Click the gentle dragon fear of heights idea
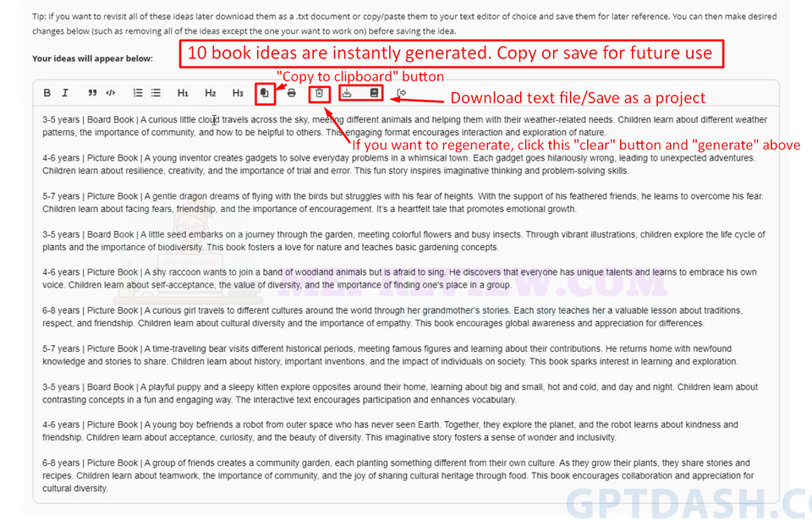Viewport: 812px width, 520px height. pyautogui.click(x=403, y=203)
